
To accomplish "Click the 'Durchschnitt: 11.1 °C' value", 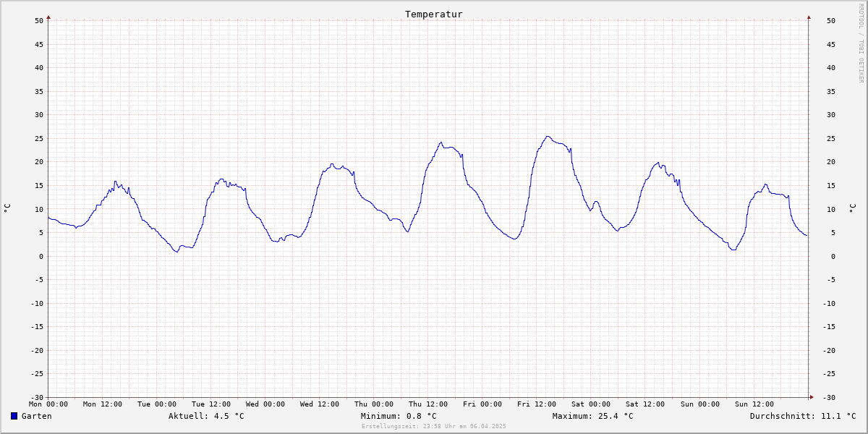I will (x=803, y=416).
